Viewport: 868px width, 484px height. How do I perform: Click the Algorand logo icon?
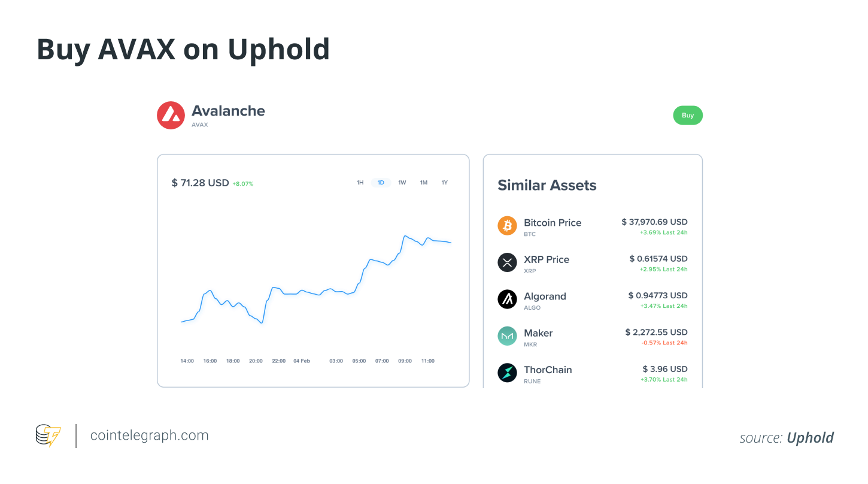click(507, 299)
